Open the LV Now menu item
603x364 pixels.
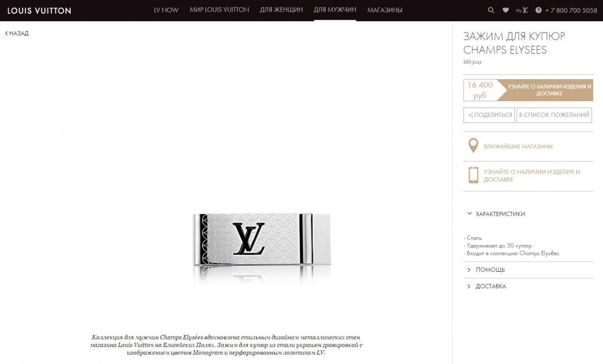pos(166,10)
